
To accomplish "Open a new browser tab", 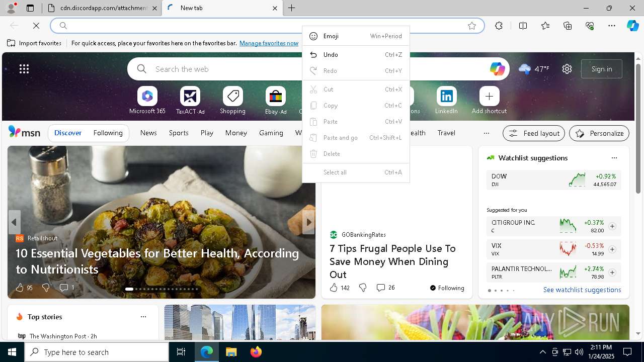I will pos(292,8).
